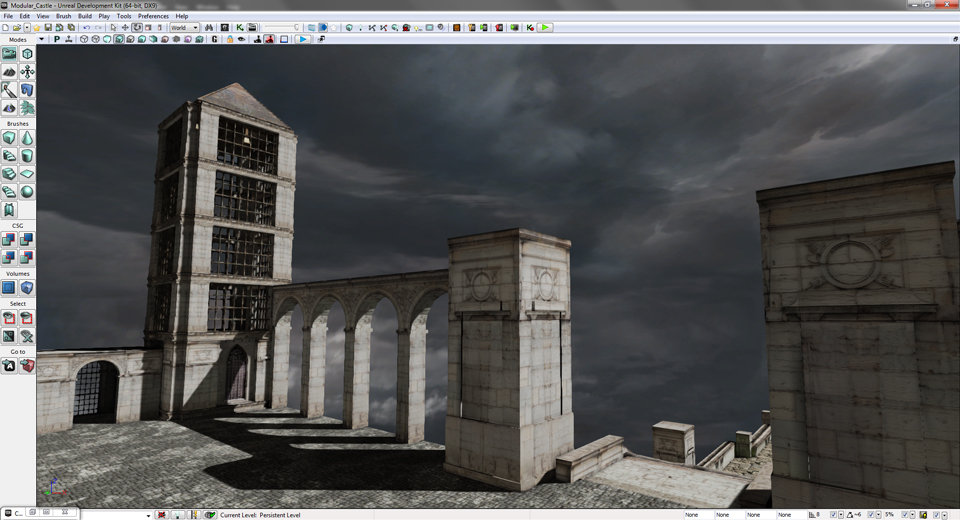This screenshot has width=960, height=520.
Task: Open the Preferences menu
Action: (153, 17)
